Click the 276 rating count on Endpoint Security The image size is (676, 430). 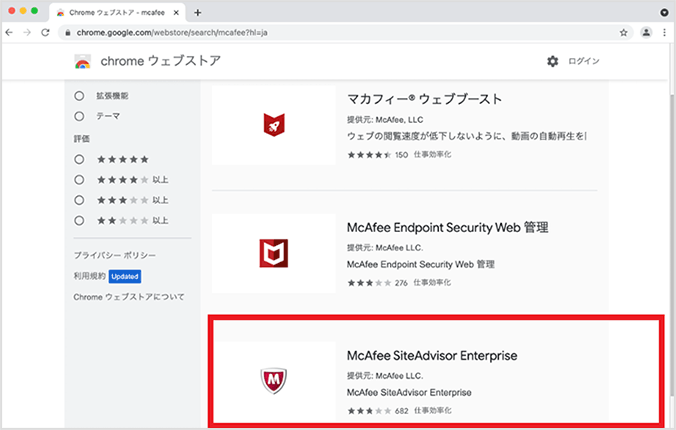[x=401, y=283]
